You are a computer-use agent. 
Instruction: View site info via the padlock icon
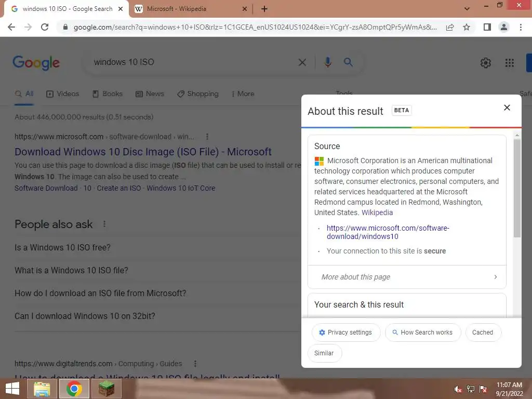65,27
